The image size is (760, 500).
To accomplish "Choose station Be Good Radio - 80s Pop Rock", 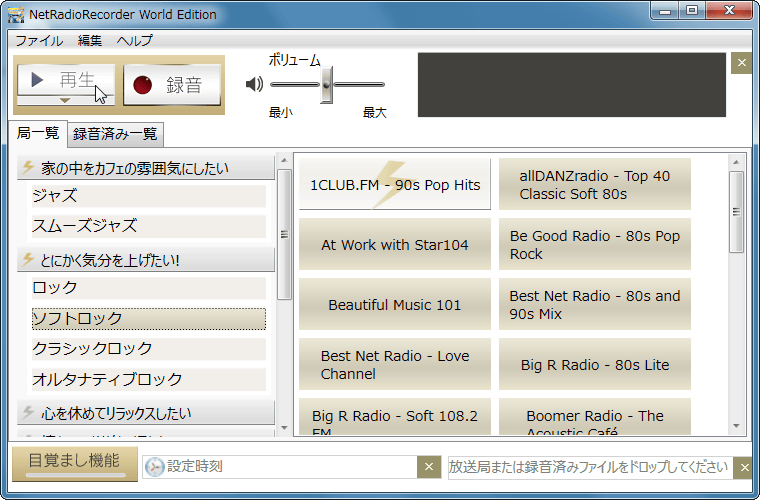I will click(x=595, y=244).
